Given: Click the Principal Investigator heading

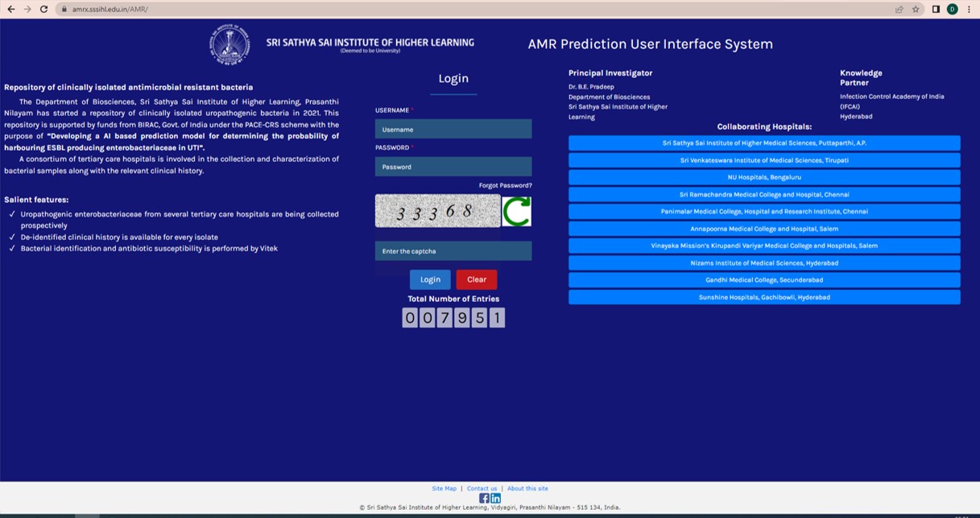Looking at the screenshot, I should 610,73.
